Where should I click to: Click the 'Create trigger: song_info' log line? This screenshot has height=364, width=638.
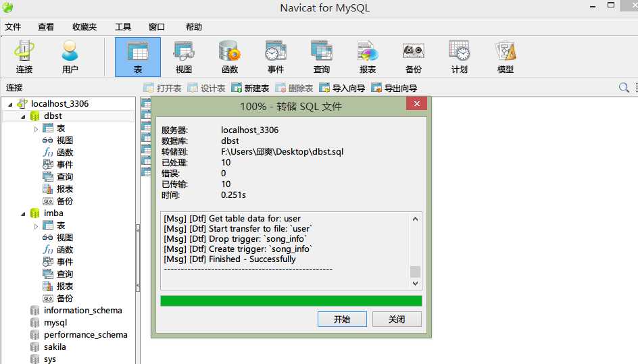coord(238,249)
